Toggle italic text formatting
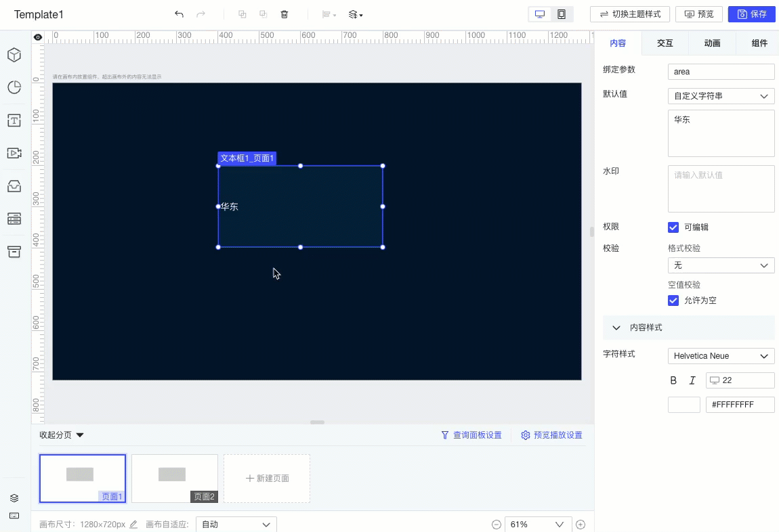This screenshot has width=779, height=532. click(x=692, y=380)
